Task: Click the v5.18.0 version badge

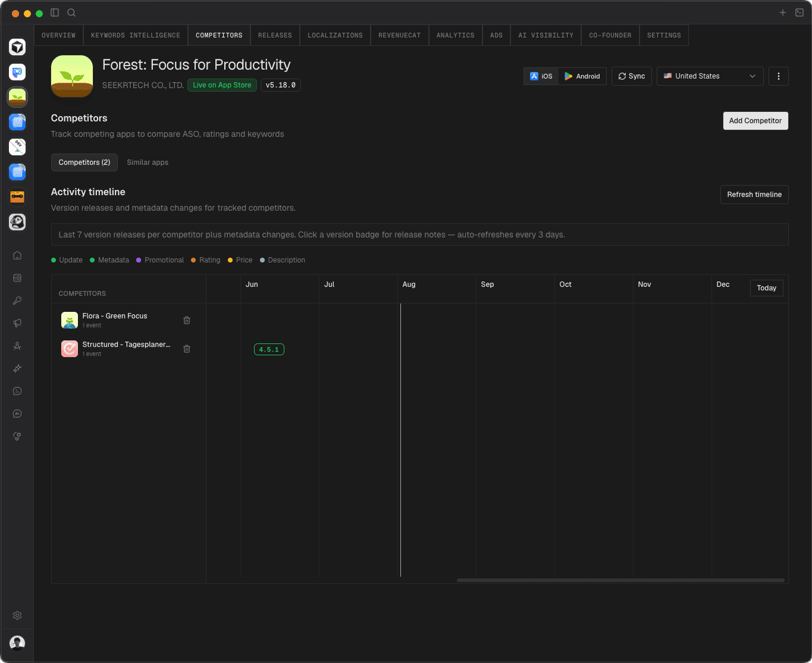Action: 281,85
